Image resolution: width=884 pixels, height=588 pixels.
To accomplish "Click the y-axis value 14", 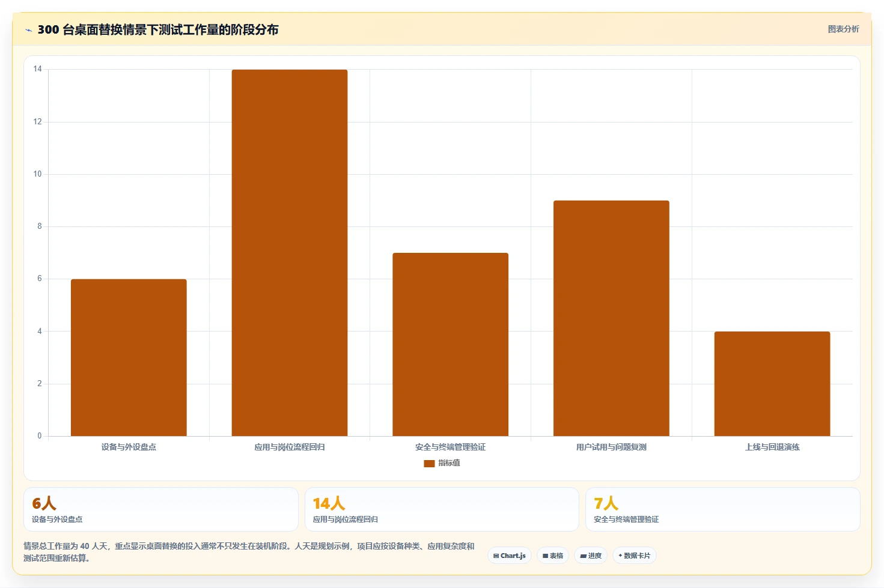I will click(38, 69).
